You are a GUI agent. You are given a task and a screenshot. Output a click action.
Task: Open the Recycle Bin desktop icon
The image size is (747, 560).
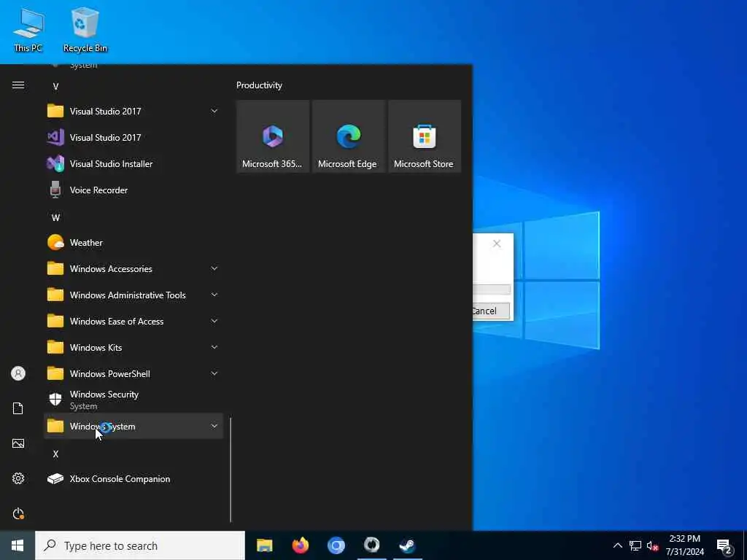tap(85, 30)
